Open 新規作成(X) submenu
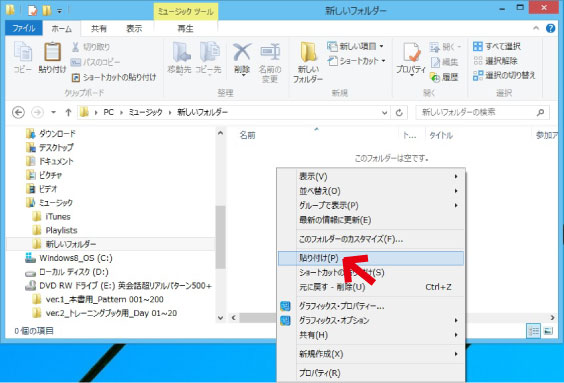This screenshot has height=383, width=564. pos(371,354)
